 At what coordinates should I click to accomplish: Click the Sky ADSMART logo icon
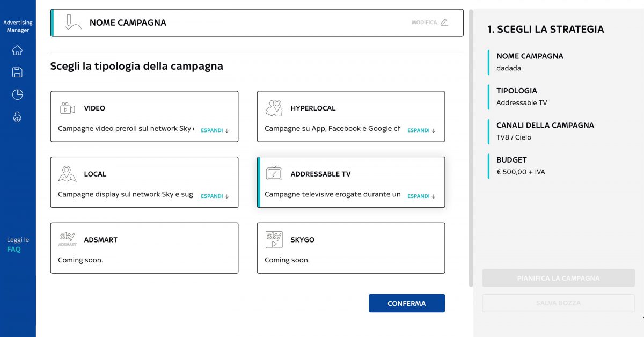[x=67, y=239]
